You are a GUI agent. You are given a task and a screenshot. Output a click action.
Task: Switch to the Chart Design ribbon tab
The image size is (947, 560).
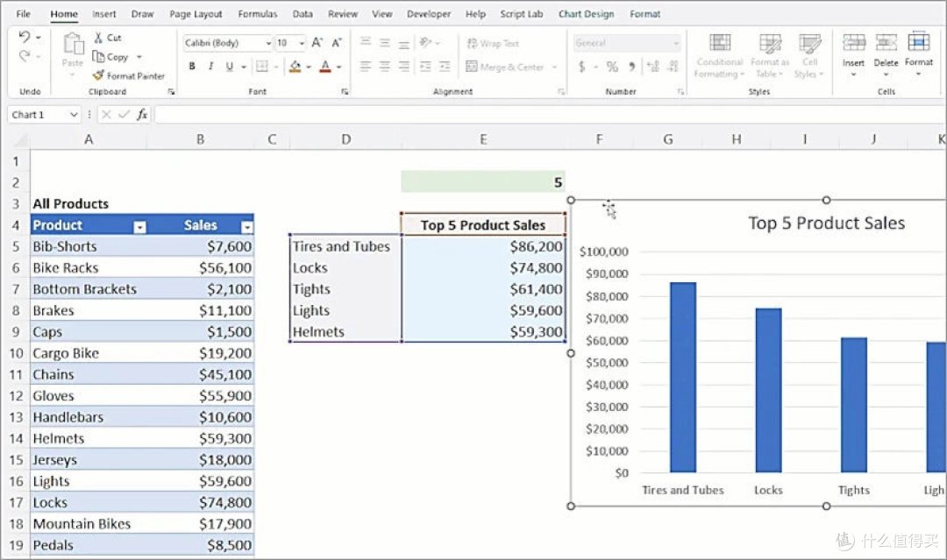tap(586, 13)
